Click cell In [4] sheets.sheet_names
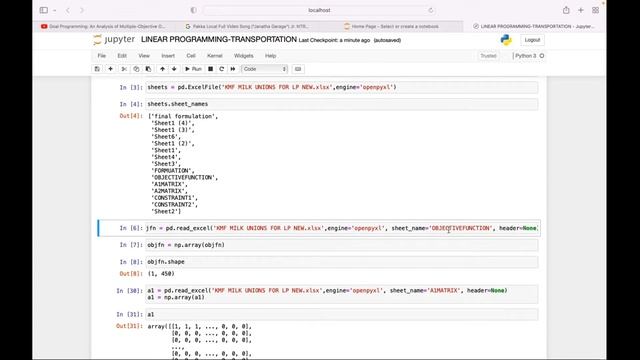 [342, 104]
